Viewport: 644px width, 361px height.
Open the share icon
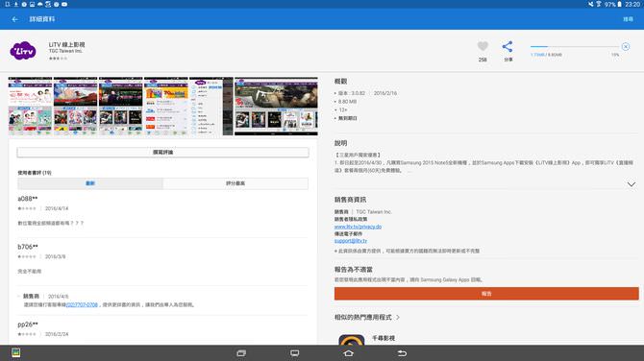coord(508,47)
